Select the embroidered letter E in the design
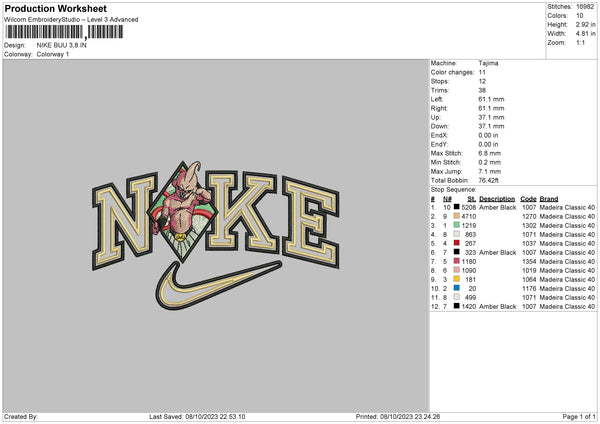 [x=310, y=222]
